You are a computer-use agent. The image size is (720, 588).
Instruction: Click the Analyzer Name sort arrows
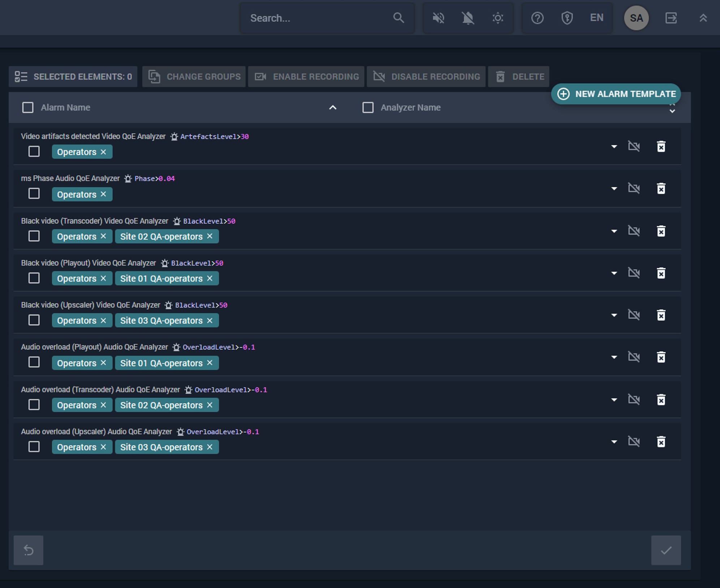672,108
